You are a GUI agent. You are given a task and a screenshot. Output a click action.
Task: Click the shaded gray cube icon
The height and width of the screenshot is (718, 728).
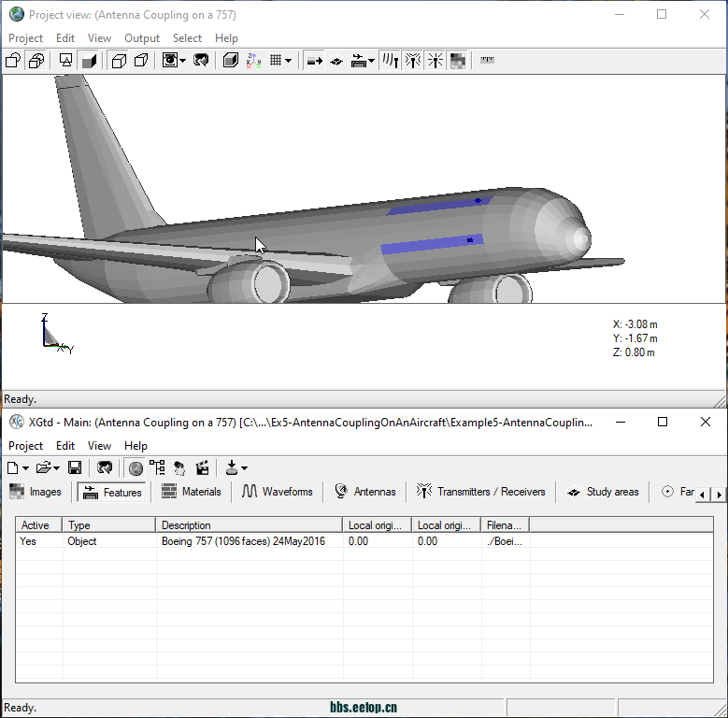tap(231, 61)
